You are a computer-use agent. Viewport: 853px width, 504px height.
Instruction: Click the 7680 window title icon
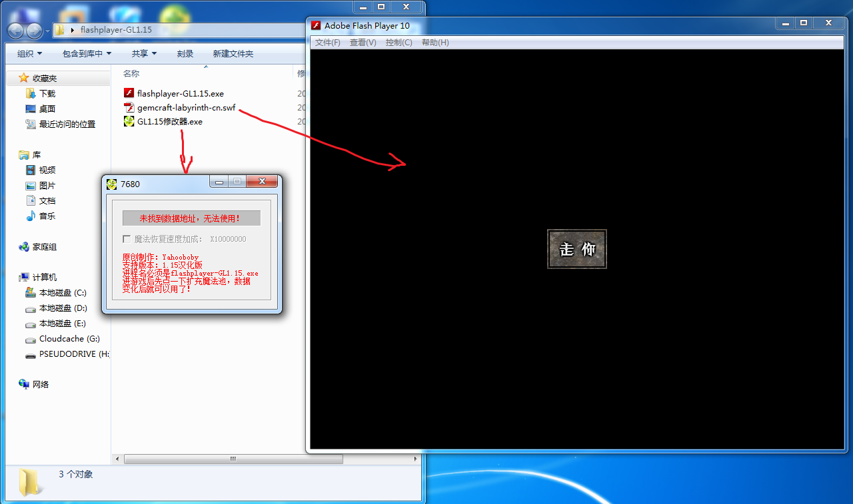pos(112,184)
